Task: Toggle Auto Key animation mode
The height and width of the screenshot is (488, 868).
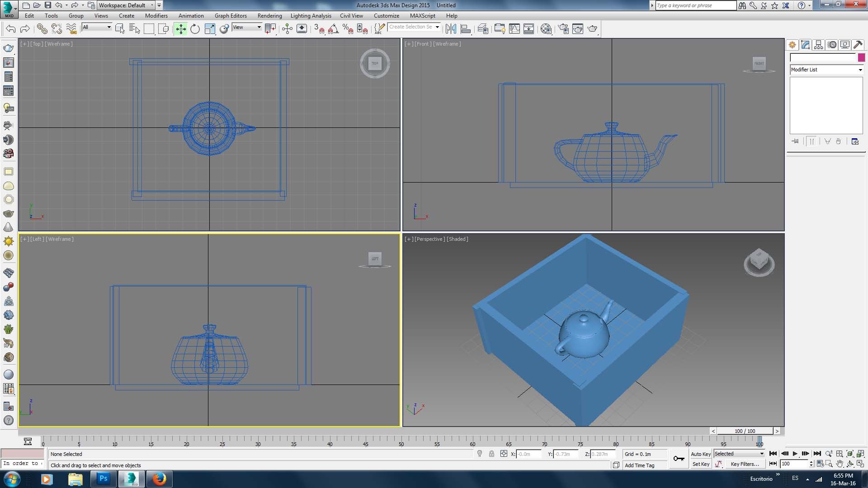Action: [x=701, y=454]
